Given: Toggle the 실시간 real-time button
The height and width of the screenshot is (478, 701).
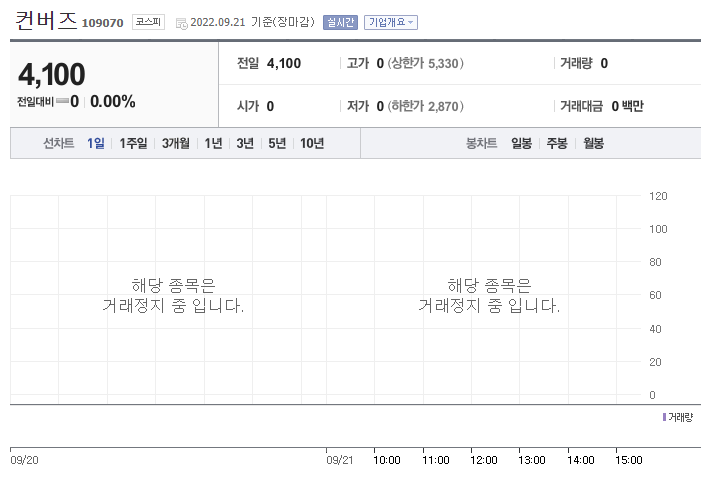Looking at the screenshot, I should pos(340,22).
